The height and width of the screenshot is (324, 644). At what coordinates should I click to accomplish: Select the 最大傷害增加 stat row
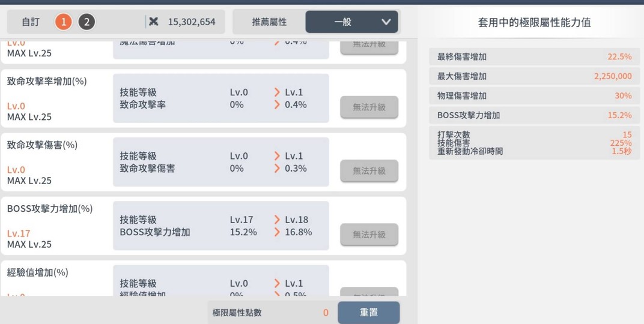tap(534, 76)
